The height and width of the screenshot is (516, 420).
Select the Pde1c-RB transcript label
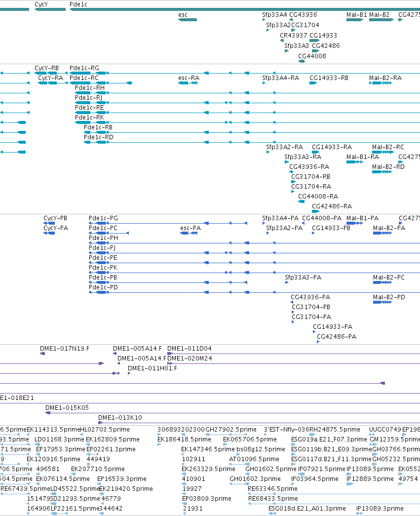coord(98,127)
